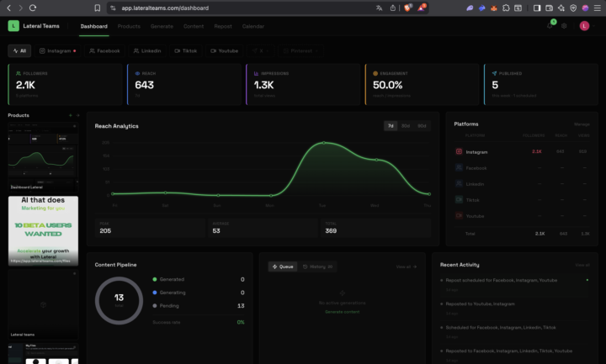Click the Lateral Teams logo icon
The image size is (606, 364).
13,26
